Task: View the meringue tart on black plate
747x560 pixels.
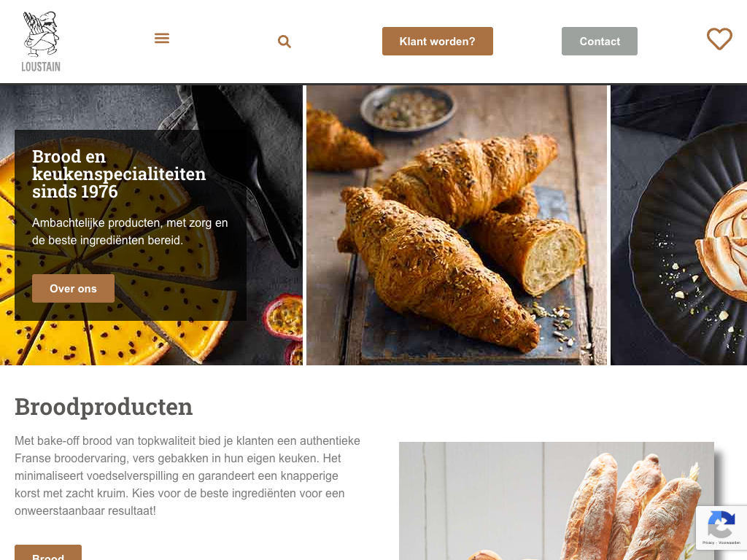Action: 679,225
